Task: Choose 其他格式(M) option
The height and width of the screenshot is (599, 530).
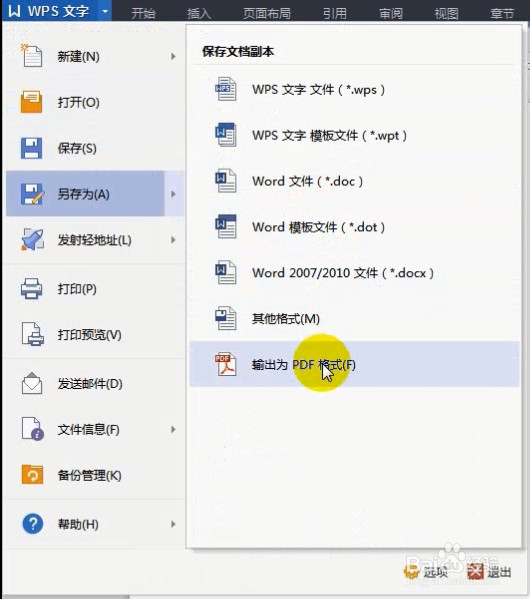Action: 354,318
